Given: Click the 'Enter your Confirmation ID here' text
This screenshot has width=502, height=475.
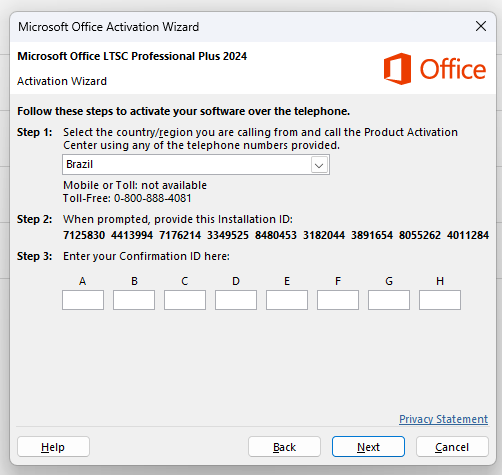Looking at the screenshot, I should point(146,256).
